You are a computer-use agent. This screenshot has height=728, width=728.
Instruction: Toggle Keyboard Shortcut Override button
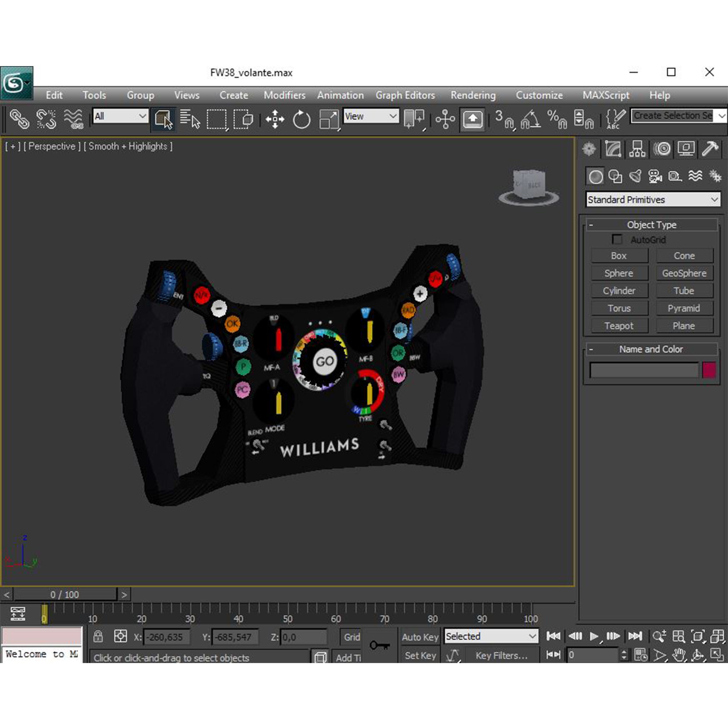point(473,119)
